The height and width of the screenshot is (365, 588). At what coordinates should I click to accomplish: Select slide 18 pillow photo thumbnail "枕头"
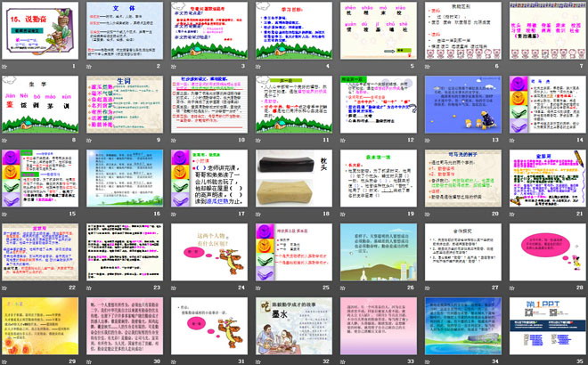[294, 178]
